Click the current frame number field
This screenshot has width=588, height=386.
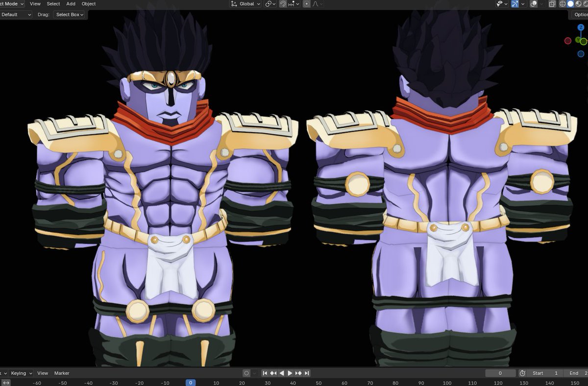pos(500,373)
